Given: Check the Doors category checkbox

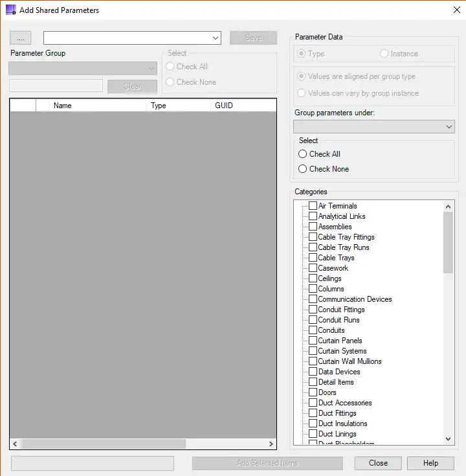Looking at the screenshot, I should coord(313,392).
